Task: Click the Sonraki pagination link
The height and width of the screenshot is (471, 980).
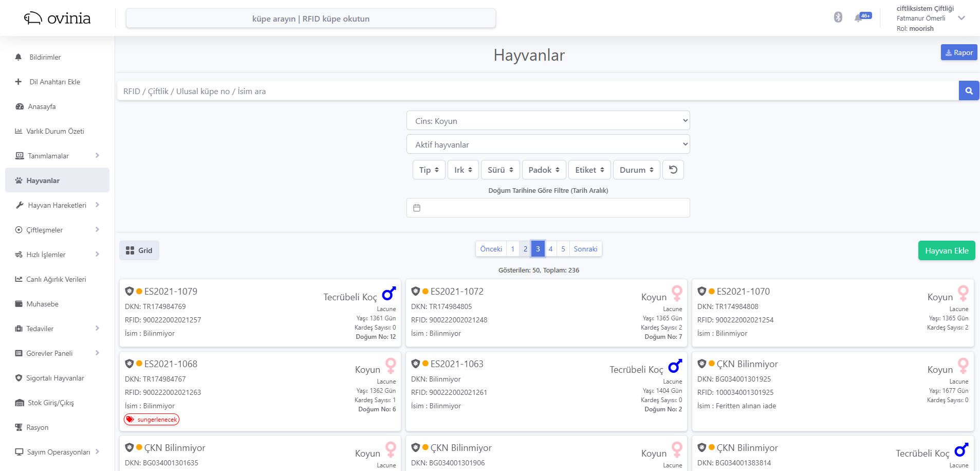Action: tap(585, 249)
